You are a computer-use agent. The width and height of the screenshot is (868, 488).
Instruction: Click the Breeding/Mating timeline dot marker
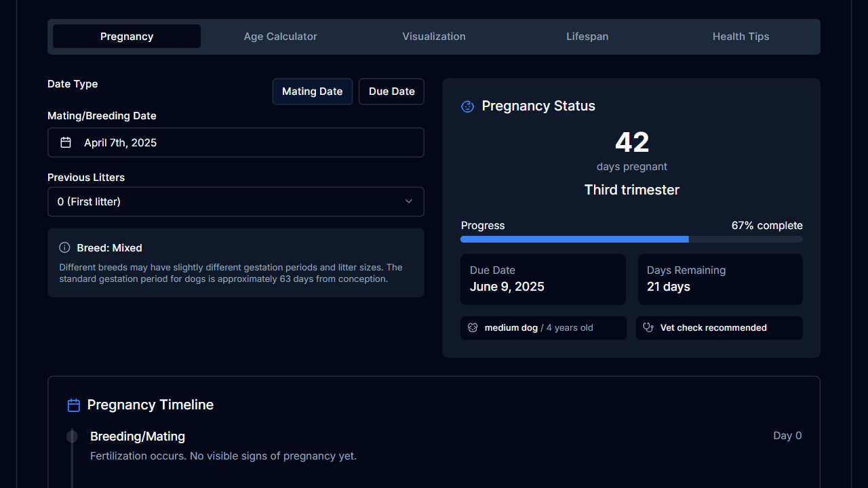(72, 436)
